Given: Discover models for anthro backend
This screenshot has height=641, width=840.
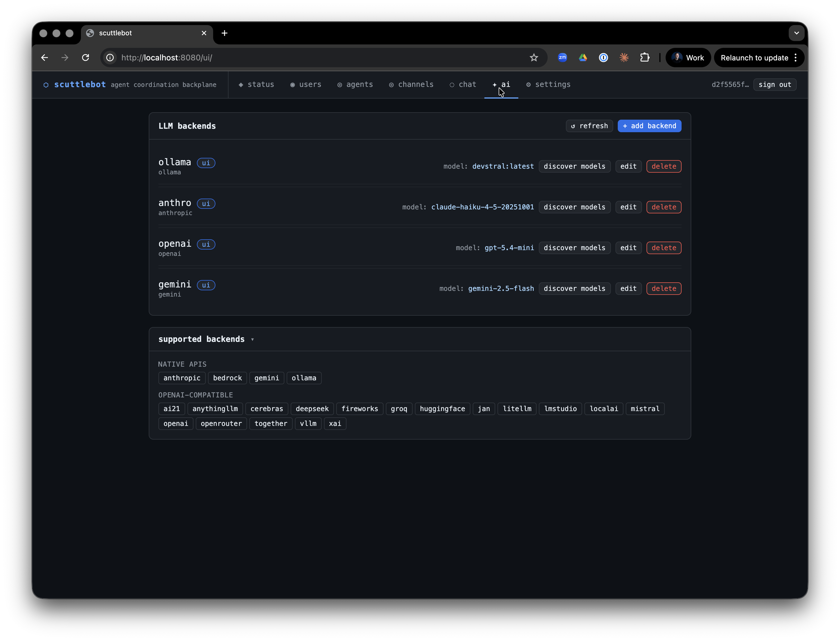Looking at the screenshot, I should pyautogui.click(x=574, y=207).
